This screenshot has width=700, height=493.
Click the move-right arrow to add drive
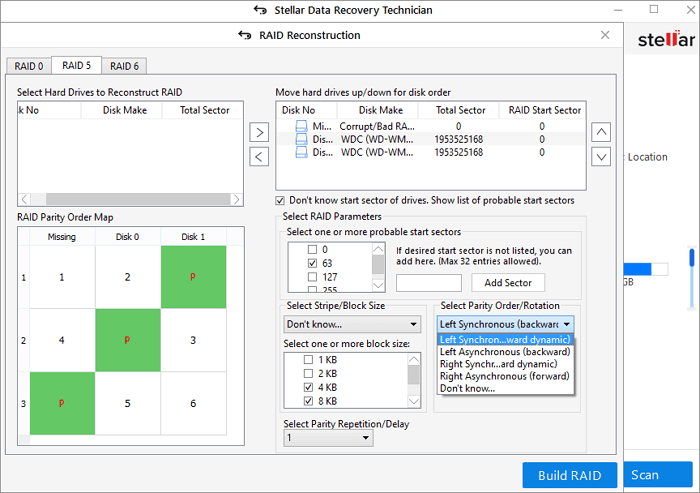coord(258,132)
